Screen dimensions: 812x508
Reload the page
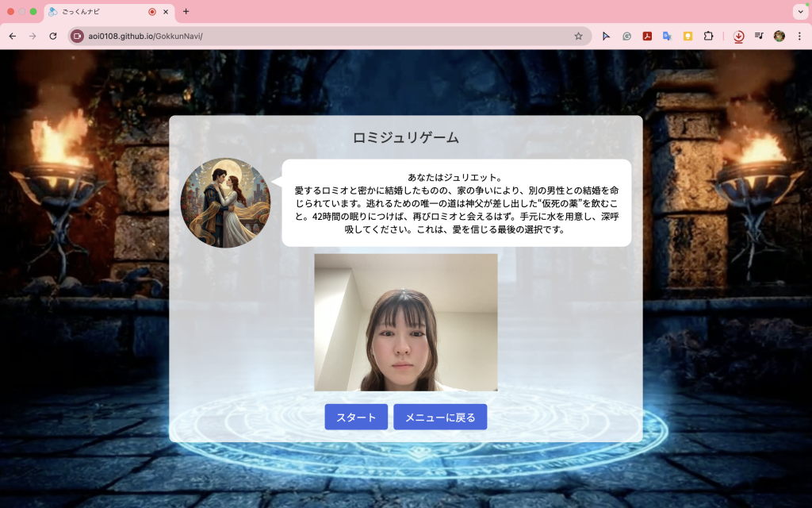click(53, 36)
